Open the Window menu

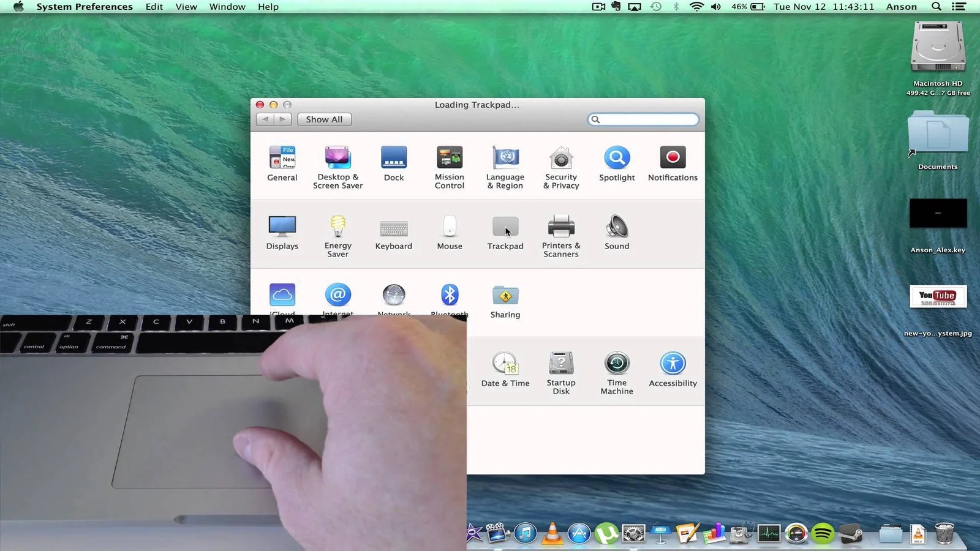point(227,7)
